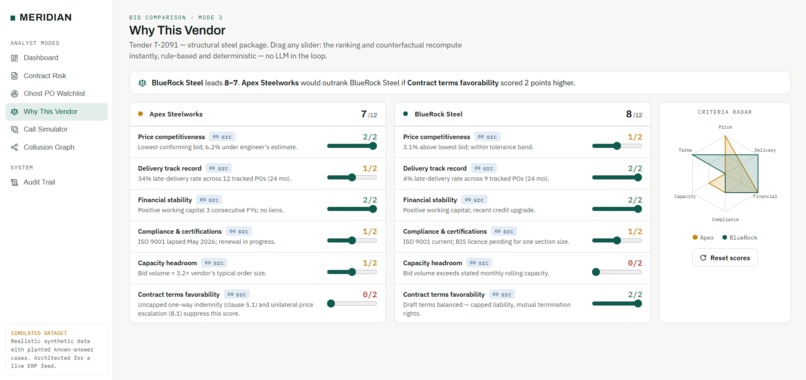Screen dimensions: 806x380
Task: Click BlueRock total score 8/12
Action: tap(634, 114)
